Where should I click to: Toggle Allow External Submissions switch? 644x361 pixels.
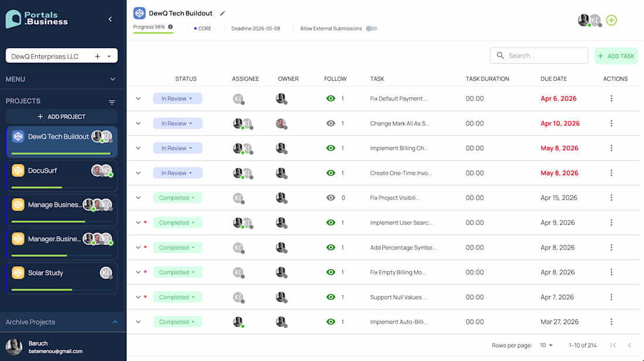371,28
